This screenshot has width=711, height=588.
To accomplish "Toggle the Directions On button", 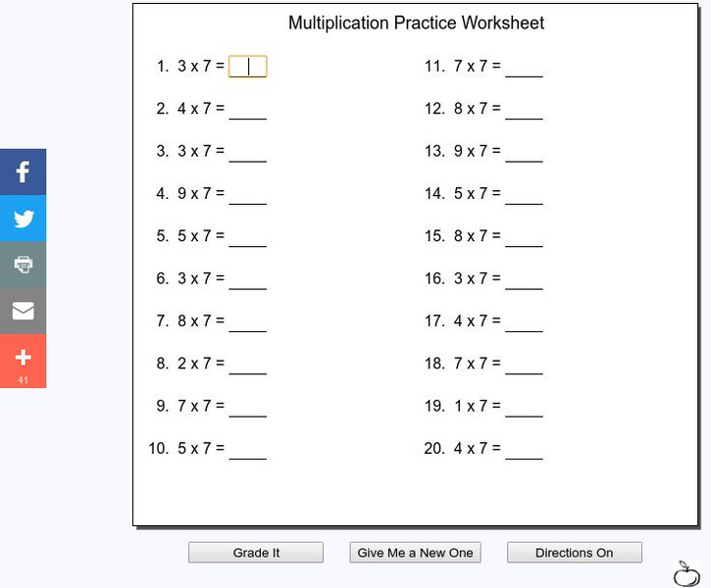I will (574, 553).
